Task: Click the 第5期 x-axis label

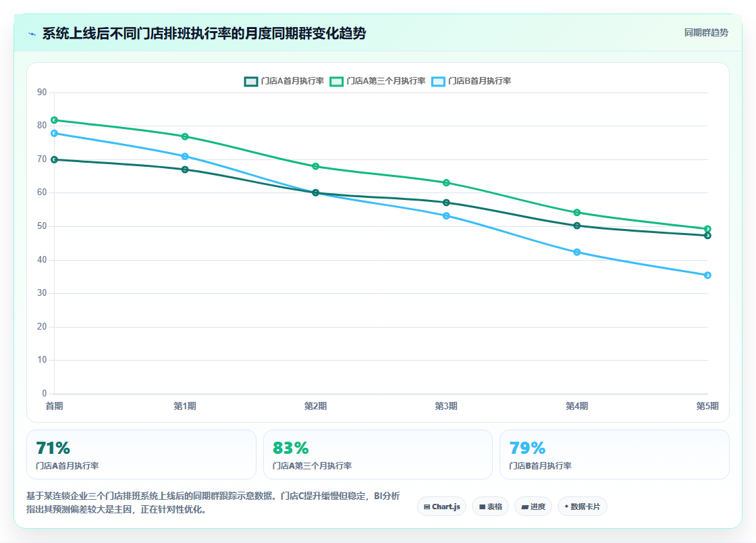Action: (707, 406)
